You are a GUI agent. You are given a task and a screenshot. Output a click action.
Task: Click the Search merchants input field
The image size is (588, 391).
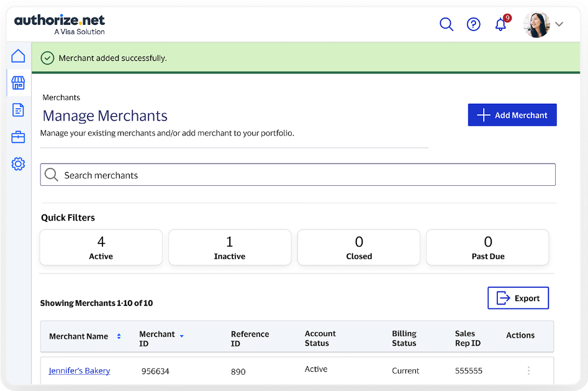tap(298, 175)
